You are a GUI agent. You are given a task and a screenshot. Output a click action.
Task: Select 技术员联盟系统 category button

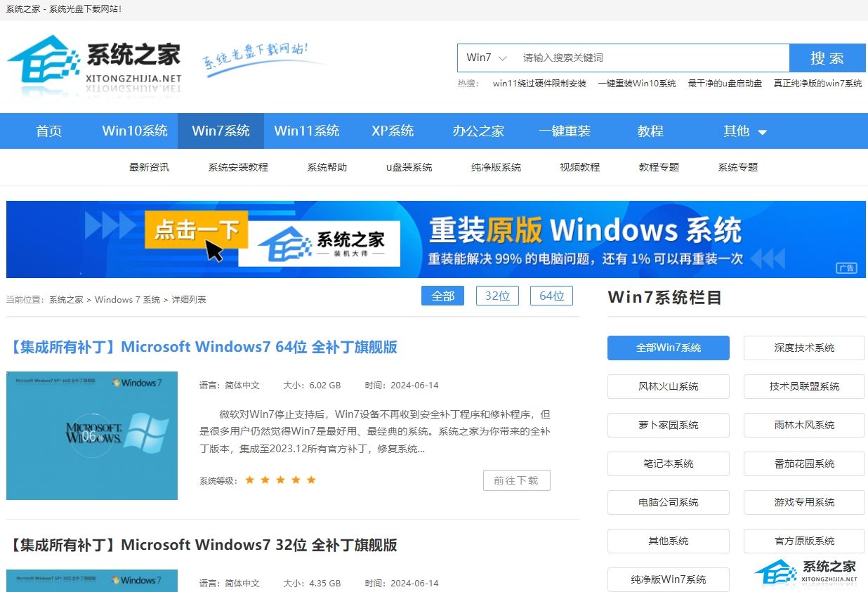(804, 386)
